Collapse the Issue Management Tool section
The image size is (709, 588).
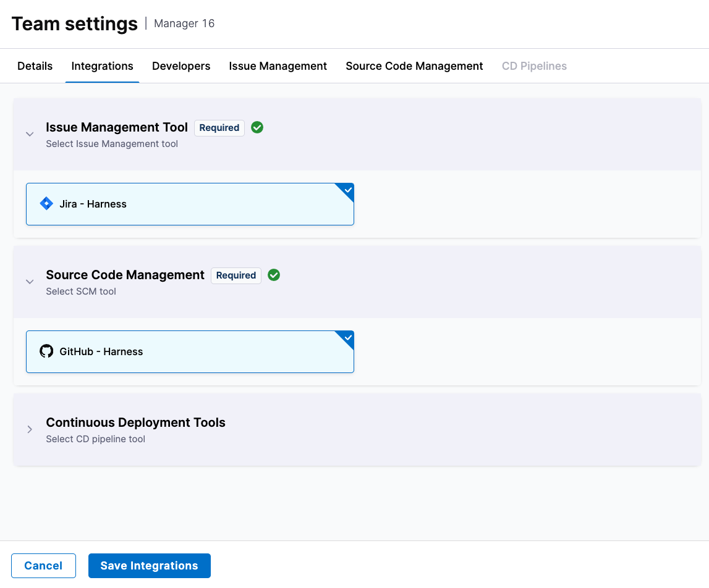[30, 134]
